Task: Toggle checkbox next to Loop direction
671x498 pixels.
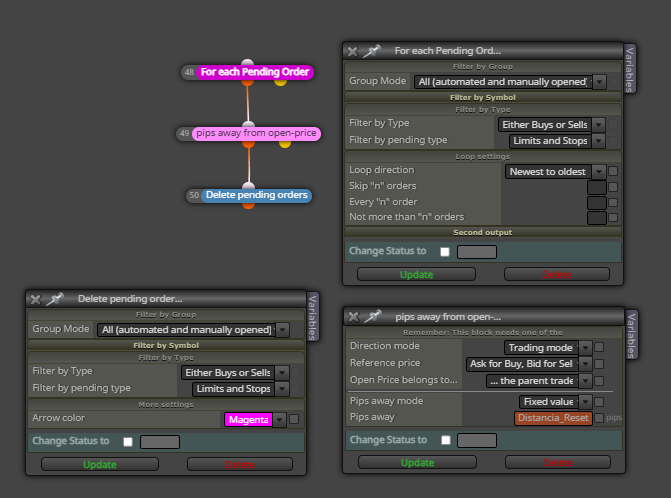Action: [613, 171]
